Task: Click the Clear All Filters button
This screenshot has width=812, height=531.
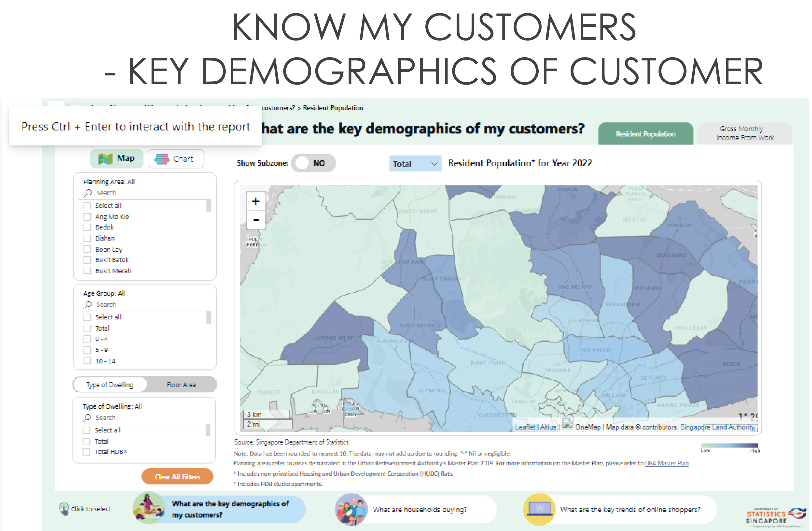Action: [177, 476]
